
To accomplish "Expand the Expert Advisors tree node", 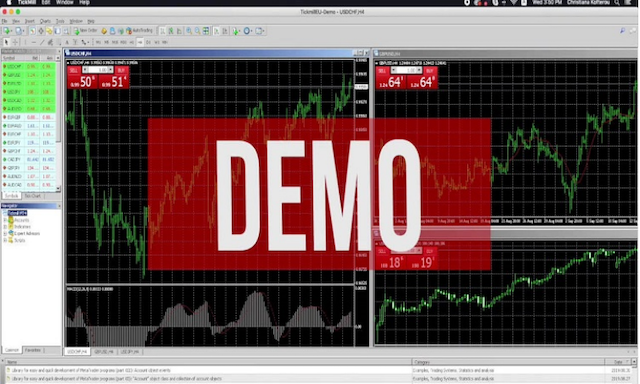I will point(5,233).
